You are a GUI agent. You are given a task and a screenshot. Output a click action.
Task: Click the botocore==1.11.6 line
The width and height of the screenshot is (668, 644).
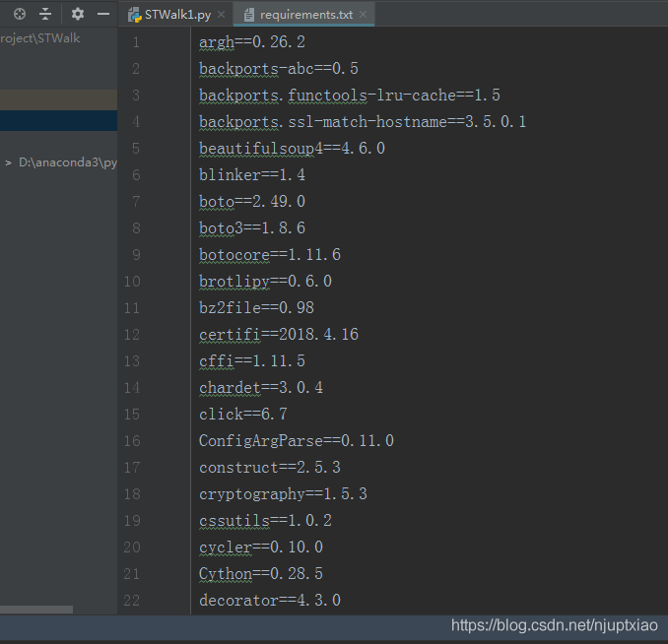click(270, 255)
